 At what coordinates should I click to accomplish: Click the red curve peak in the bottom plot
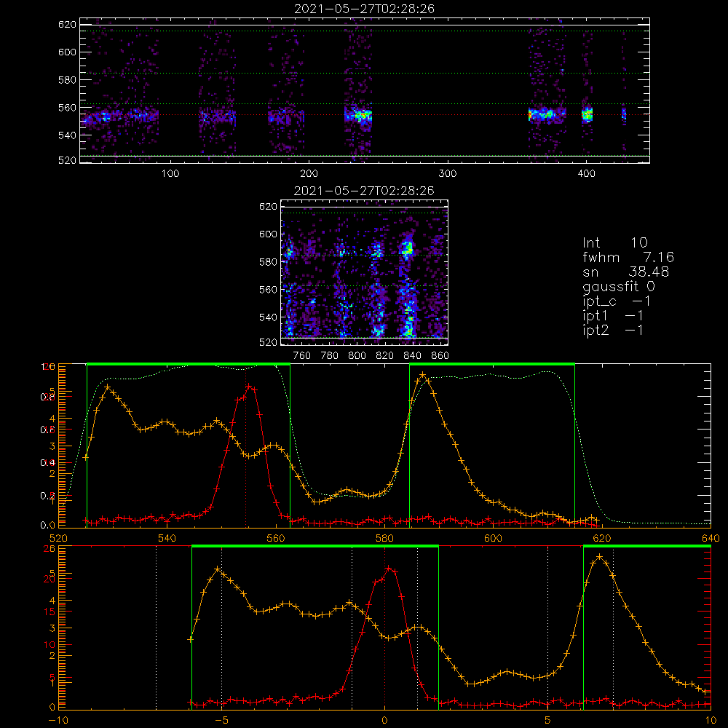pyautogui.click(x=389, y=569)
